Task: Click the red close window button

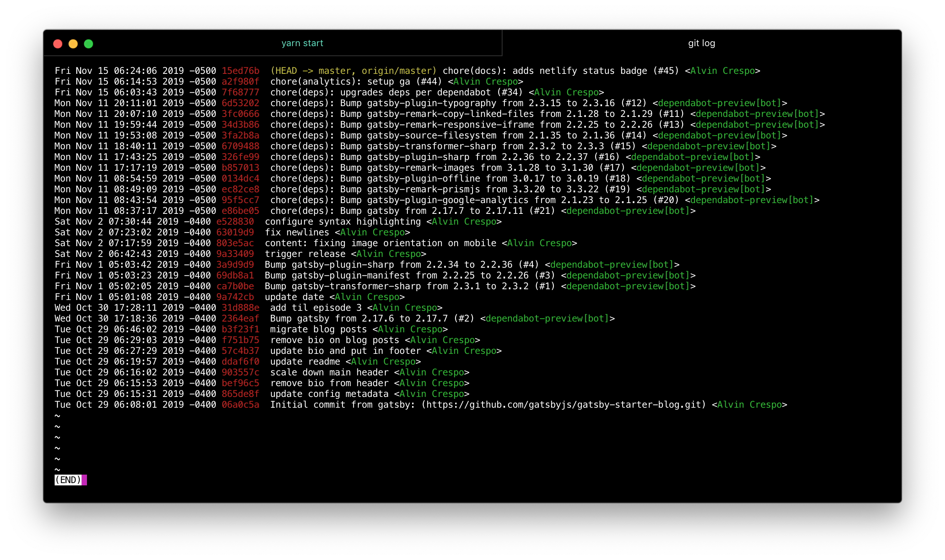Action: 58,44
